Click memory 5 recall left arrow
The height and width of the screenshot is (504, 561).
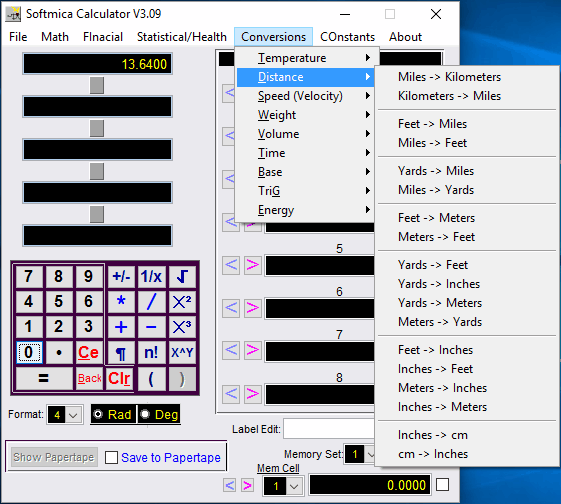[231, 265]
